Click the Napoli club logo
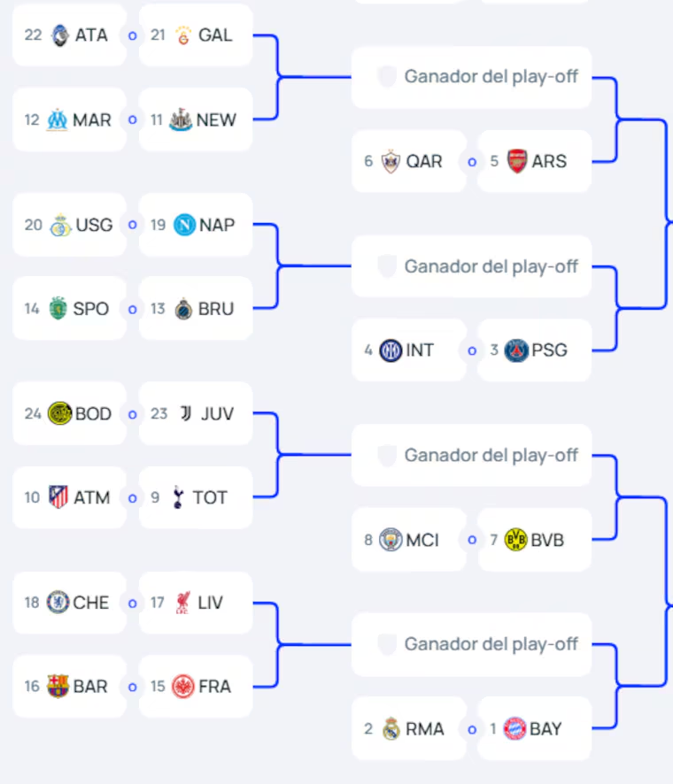Image resolution: width=673 pixels, height=784 pixels. pyautogui.click(x=184, y=225)
